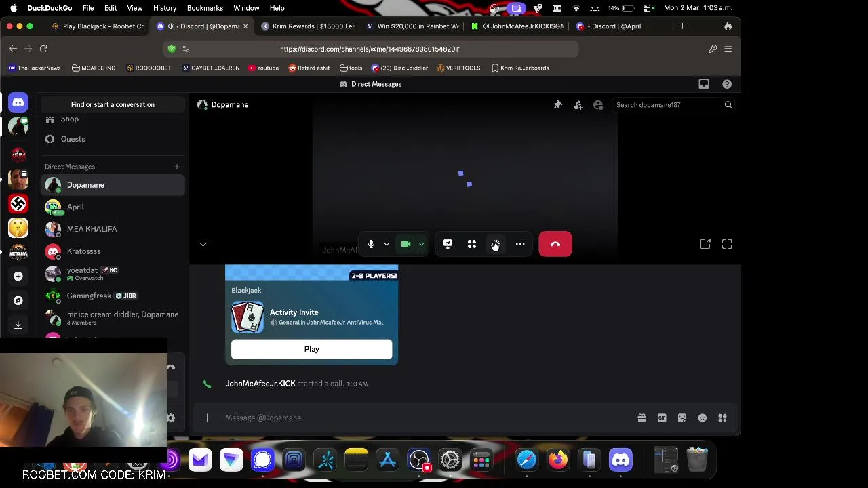This screenshot has width=868, height=488.
Task: Click Play on Blackjack activity invite
Action: point(311,349)
